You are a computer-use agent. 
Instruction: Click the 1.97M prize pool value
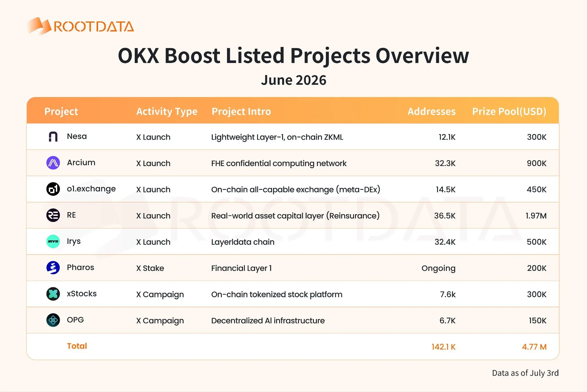[x=536, y=216]
